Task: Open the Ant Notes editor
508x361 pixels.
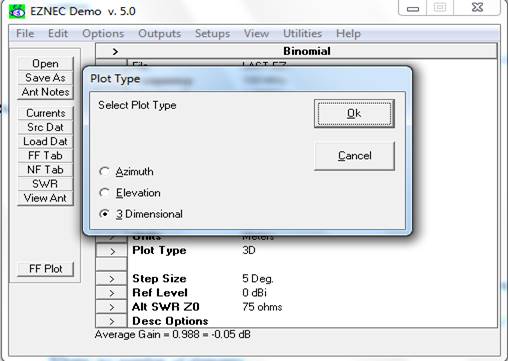Action: point(45,92)
